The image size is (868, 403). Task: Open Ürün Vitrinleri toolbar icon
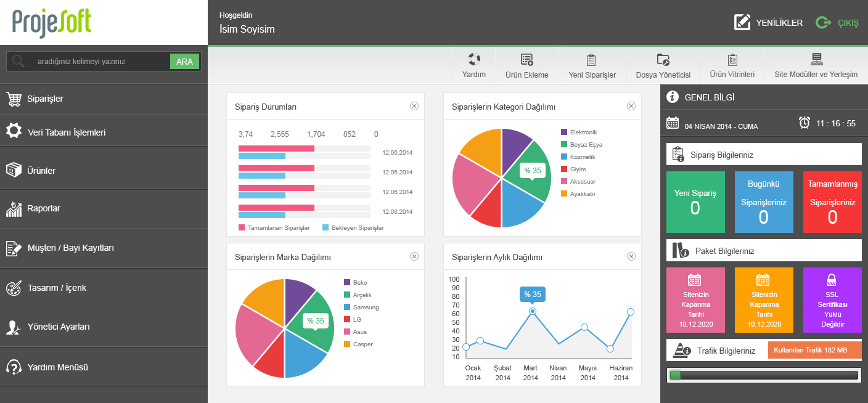click(x=732, y=60)
